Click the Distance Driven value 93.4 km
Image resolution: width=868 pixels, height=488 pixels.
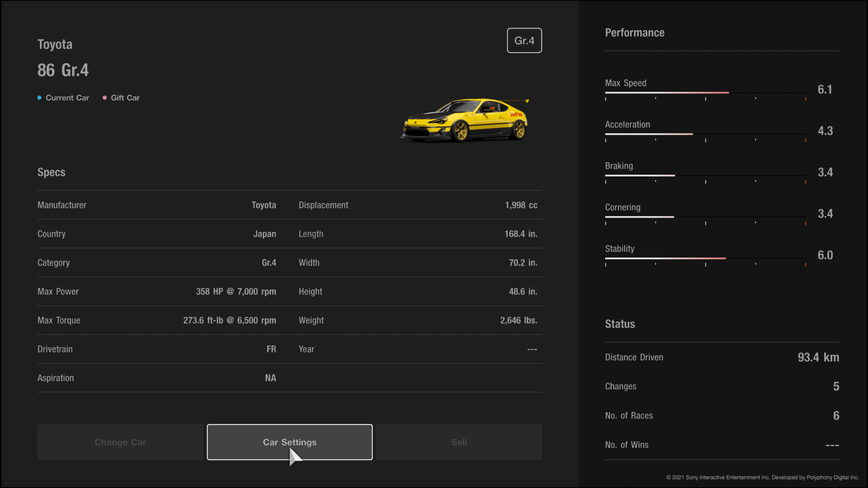pyautogui.click(x=818, y=357)
